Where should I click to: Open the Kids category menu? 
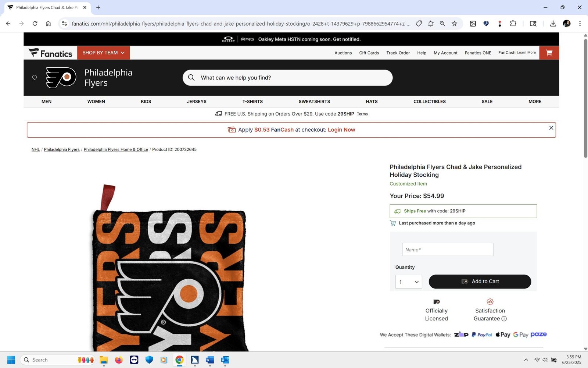[x=146, y=102]
